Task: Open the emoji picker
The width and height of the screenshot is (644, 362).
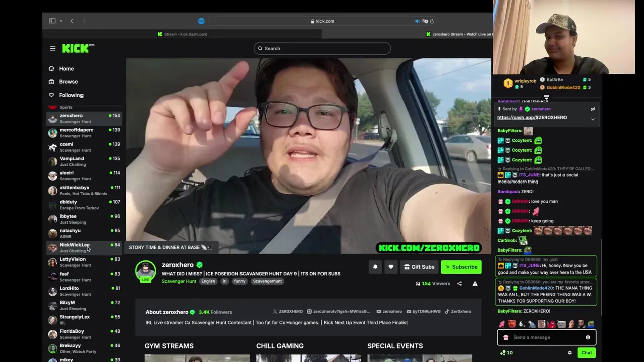Action: (588, 337)
